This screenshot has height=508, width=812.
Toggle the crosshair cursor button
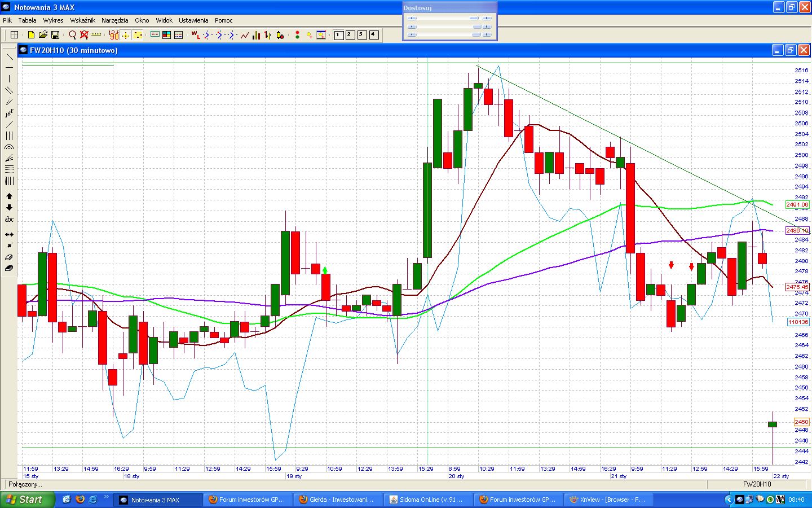[126, 35]
